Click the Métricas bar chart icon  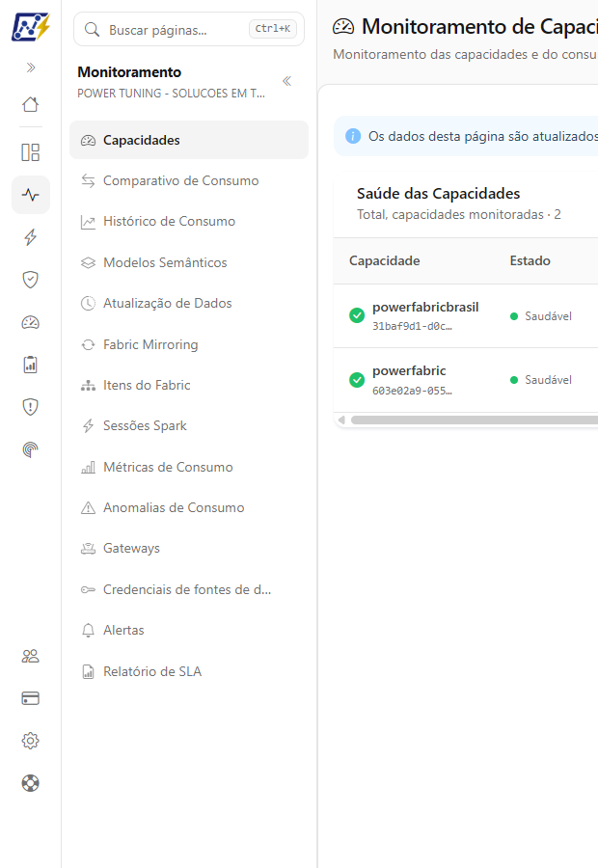[88, 467]
